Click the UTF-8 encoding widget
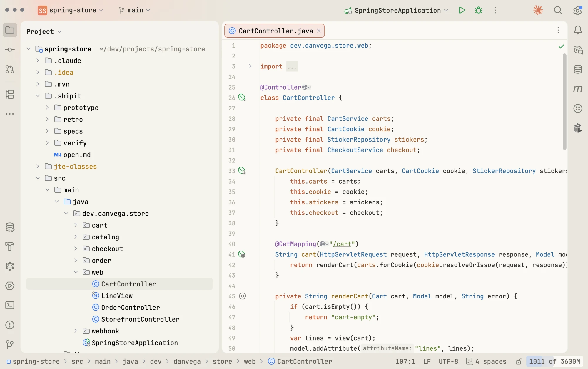The width and height of the screenshot is (588, 369). click(x=448, y=361)
